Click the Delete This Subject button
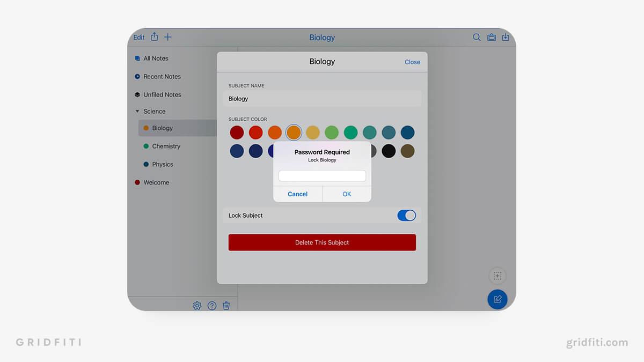 click(x=322, y=242)
